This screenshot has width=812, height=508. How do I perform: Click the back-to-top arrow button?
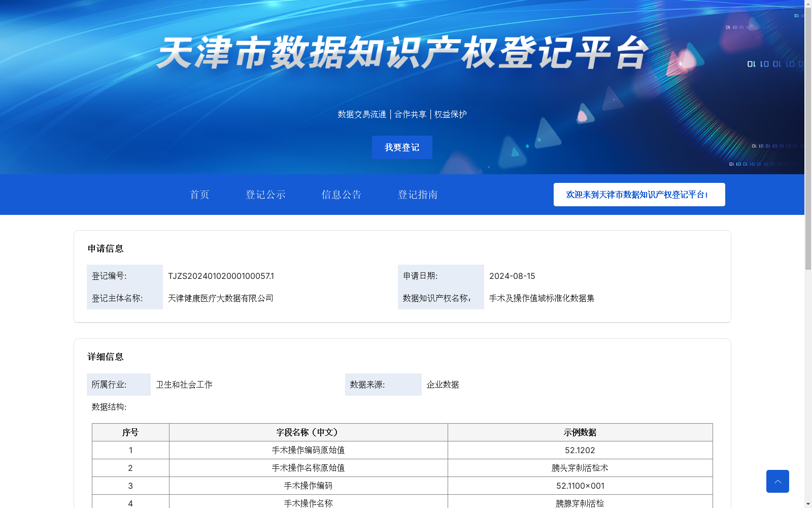(x=777, y=481)
